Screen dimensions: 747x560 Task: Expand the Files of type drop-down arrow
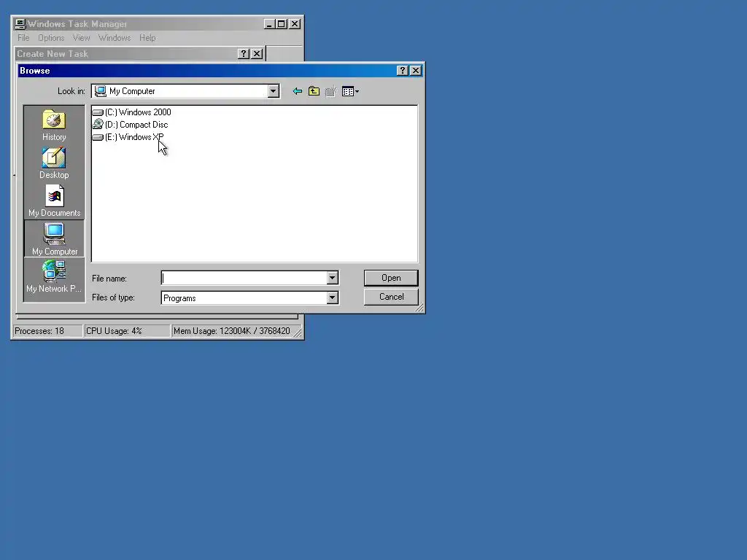tap(332, 297)
